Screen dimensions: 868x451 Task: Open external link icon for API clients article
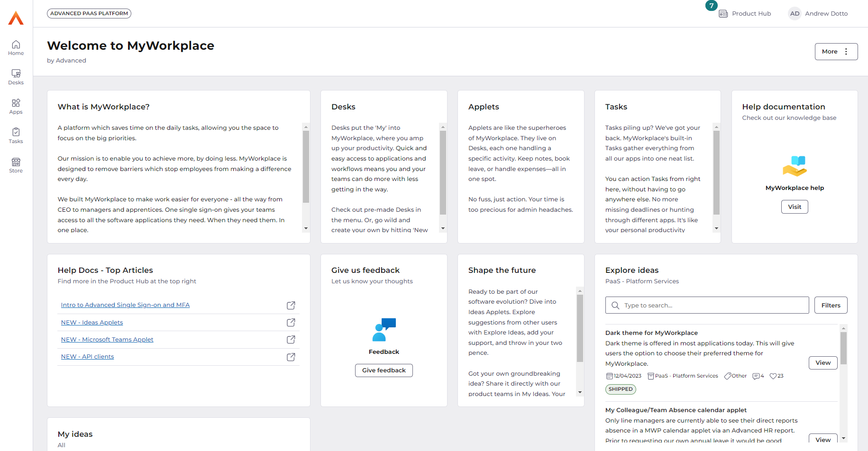[x=291, y=357]
